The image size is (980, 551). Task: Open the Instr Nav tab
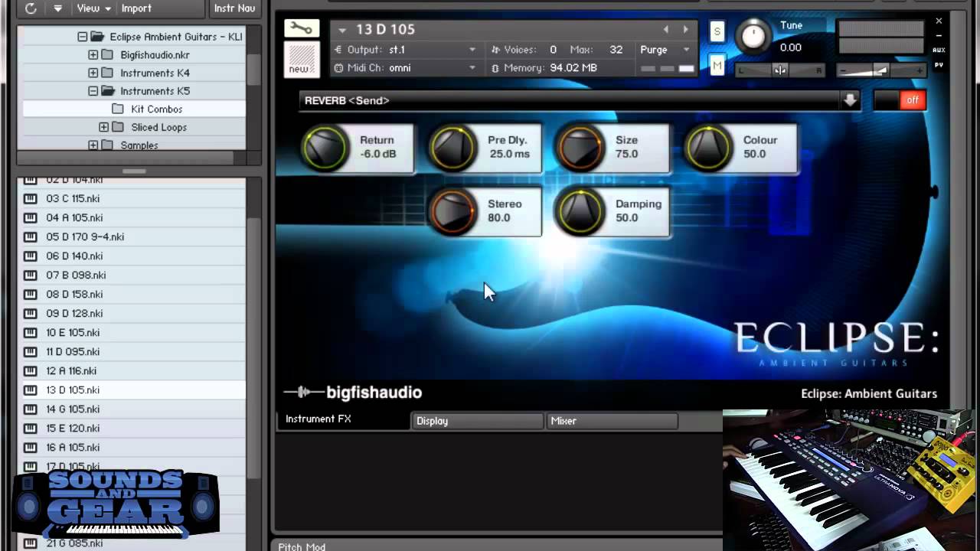(234, 8)
